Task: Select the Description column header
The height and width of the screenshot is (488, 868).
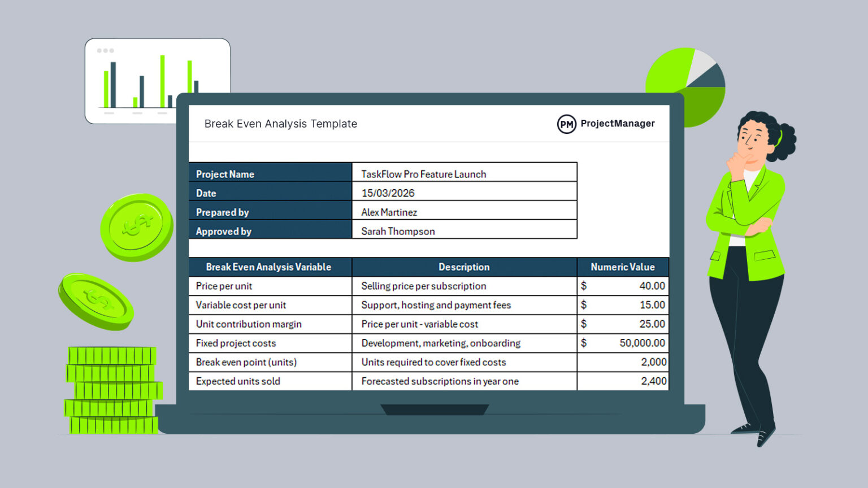Action: pyautogui.click(x=464, y=267)
